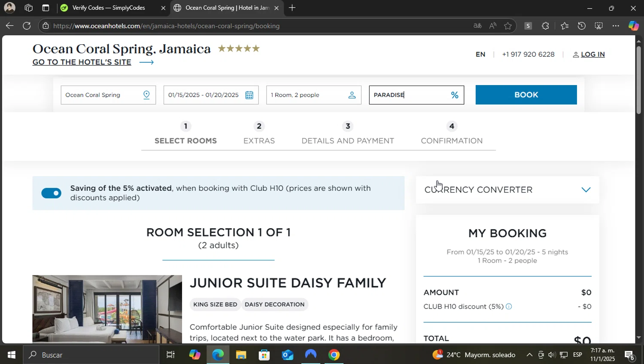Open File Explorer from taskbar

tap(241, 355)
